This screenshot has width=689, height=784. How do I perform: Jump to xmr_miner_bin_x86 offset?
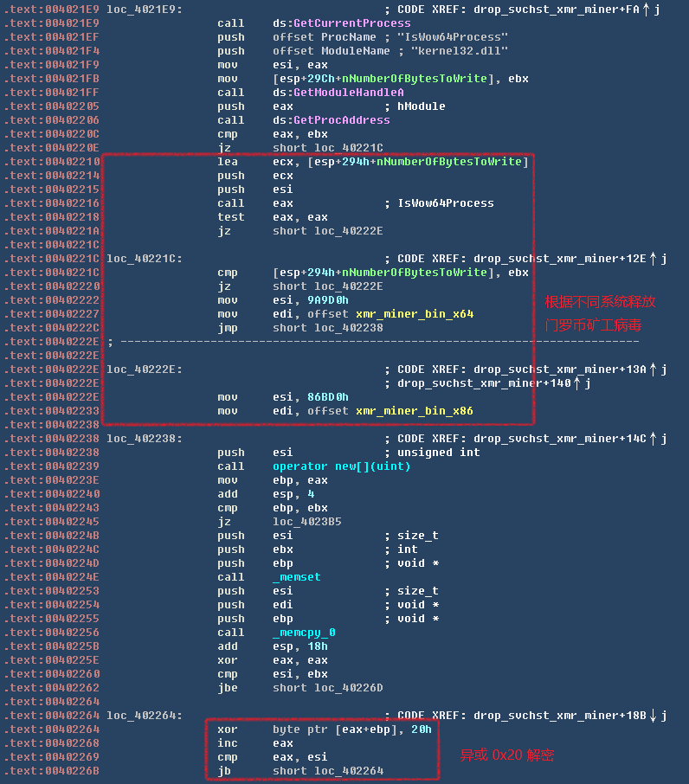click(415, 411)
